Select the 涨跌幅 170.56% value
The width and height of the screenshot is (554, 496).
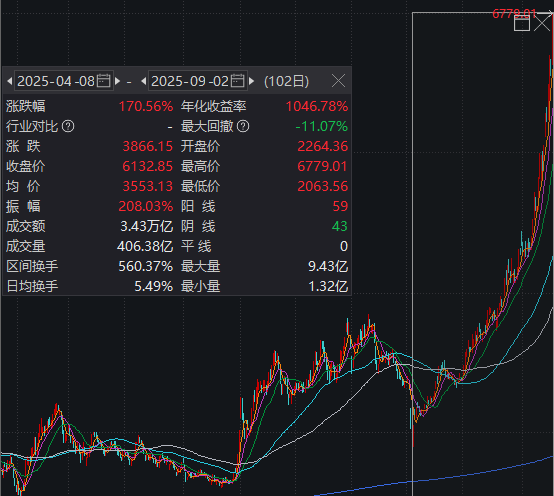click(146, 106)
